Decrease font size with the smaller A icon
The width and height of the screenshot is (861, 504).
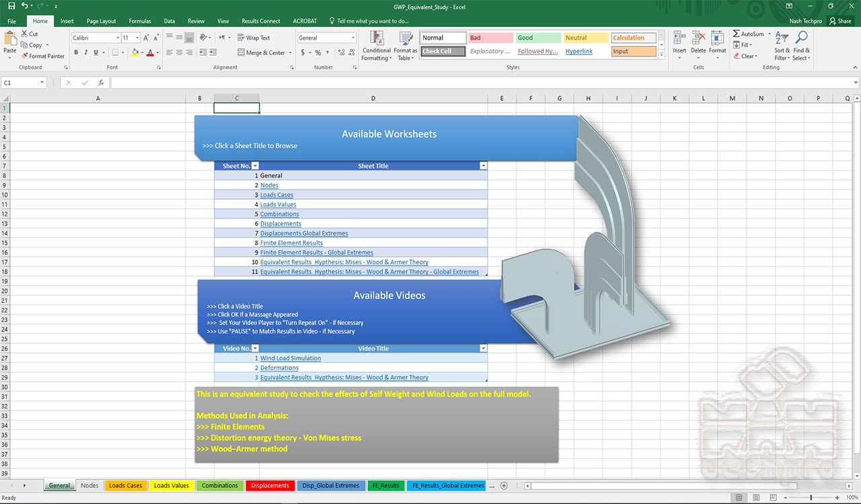pos(156,38)
